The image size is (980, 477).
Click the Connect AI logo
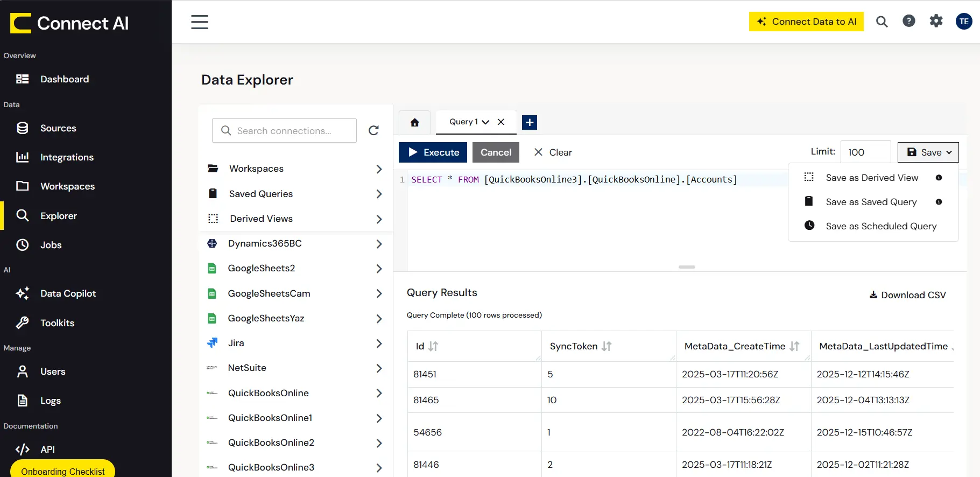(69, 23)
